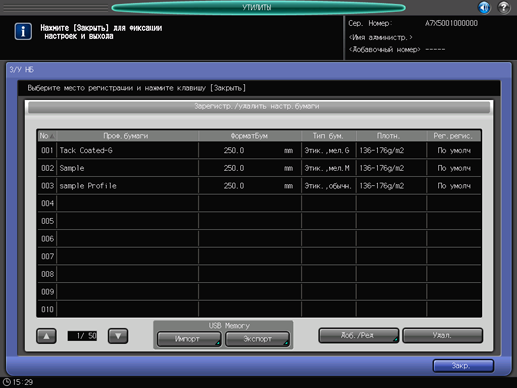
Task: Select the row 001 Tack Coated-G profile
Action: 259,150
